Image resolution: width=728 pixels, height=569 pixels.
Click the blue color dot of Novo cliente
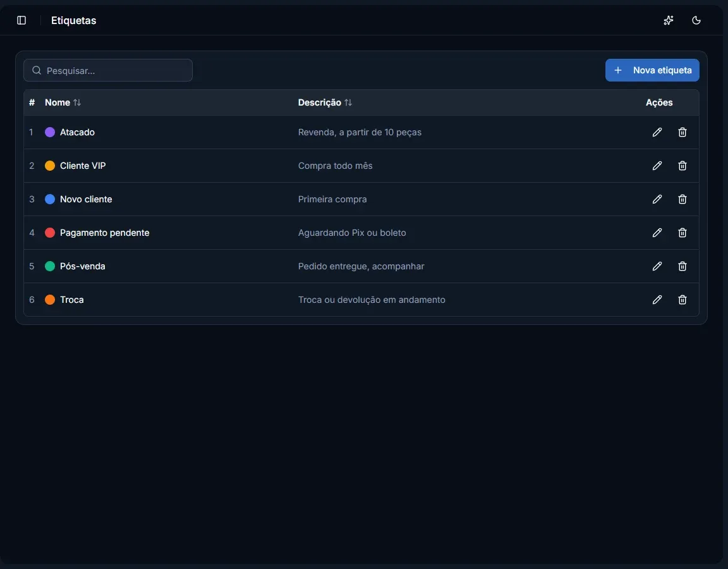click(x=50, y=199)
